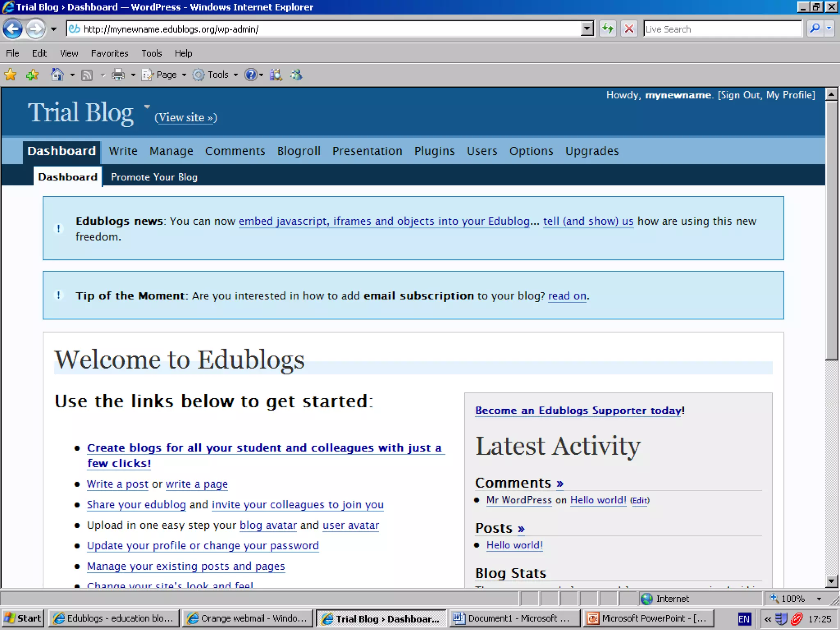The width and height of the screenshot is (840, 630).
Task: Expand the zoom level 100% dropdown
Action: tap(819, 599)
